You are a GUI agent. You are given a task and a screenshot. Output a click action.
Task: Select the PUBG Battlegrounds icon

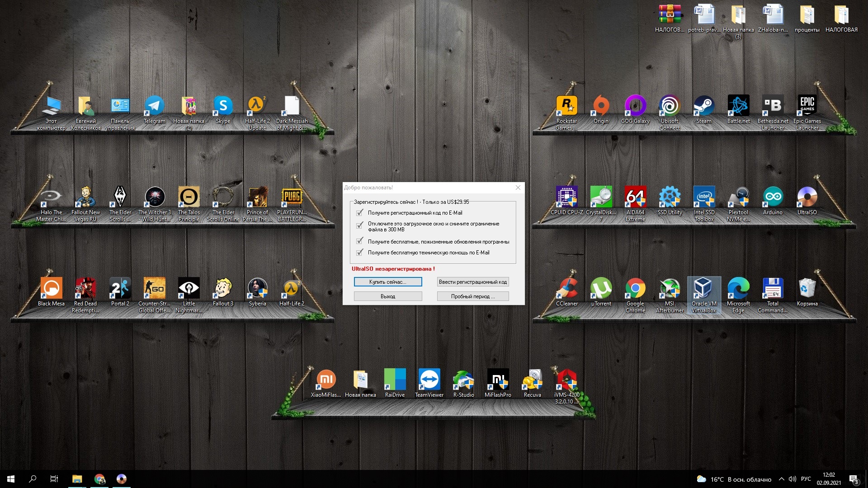coord(292,204)
